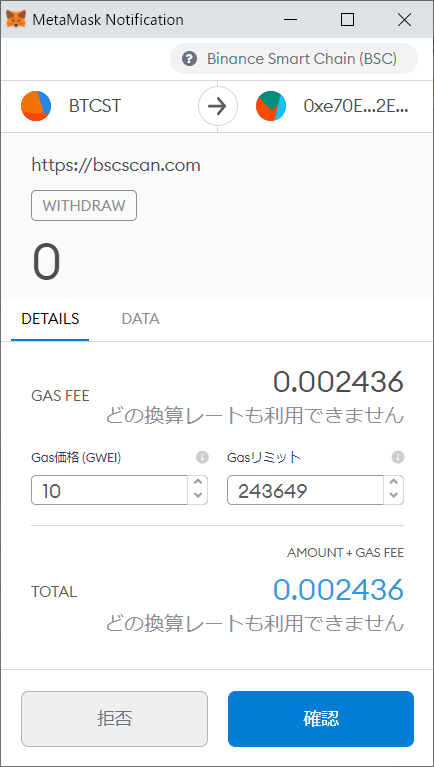Show info tooltip for Gas価格 (GWEI)
Viewport: 434px width, 767px height.
pyautogui.click(x=202, y=457)
